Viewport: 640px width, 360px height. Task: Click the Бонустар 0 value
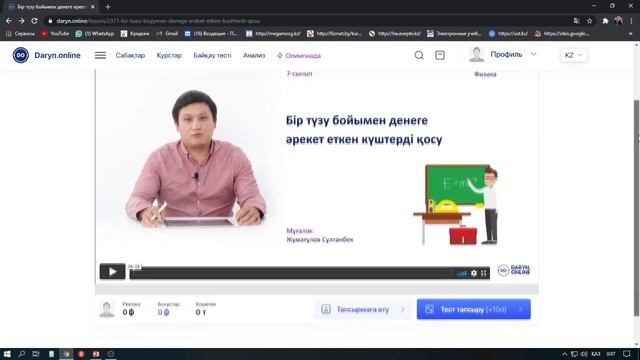(163, 312)
